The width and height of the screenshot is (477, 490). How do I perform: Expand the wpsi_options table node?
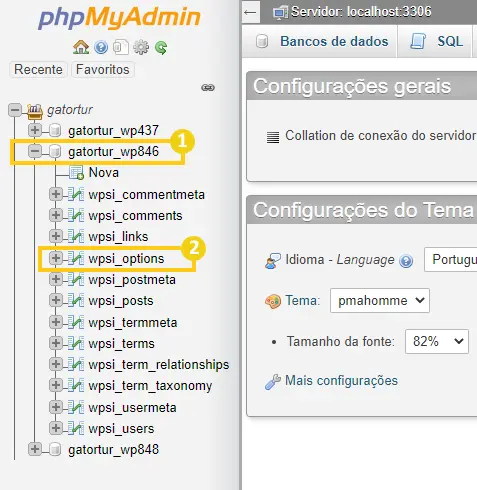click(56, 258)
